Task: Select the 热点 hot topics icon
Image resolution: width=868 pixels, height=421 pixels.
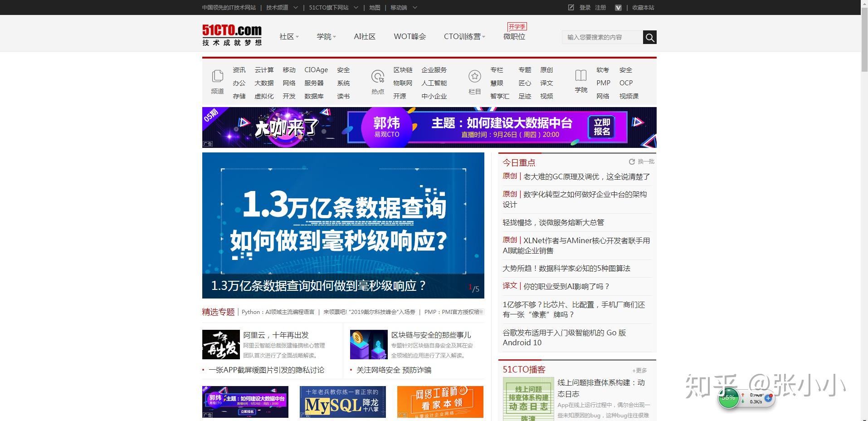Action: coord(377,76)
